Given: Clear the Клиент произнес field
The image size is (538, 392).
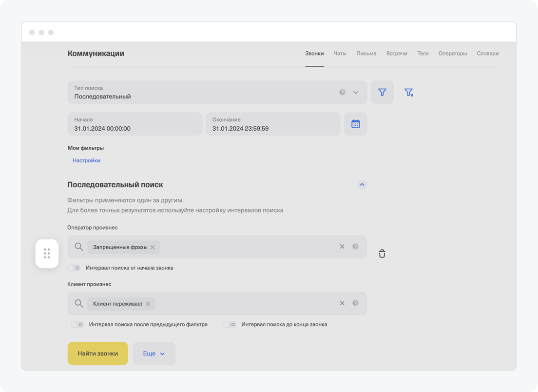Looking at the screenshot, I should point(342,303).
